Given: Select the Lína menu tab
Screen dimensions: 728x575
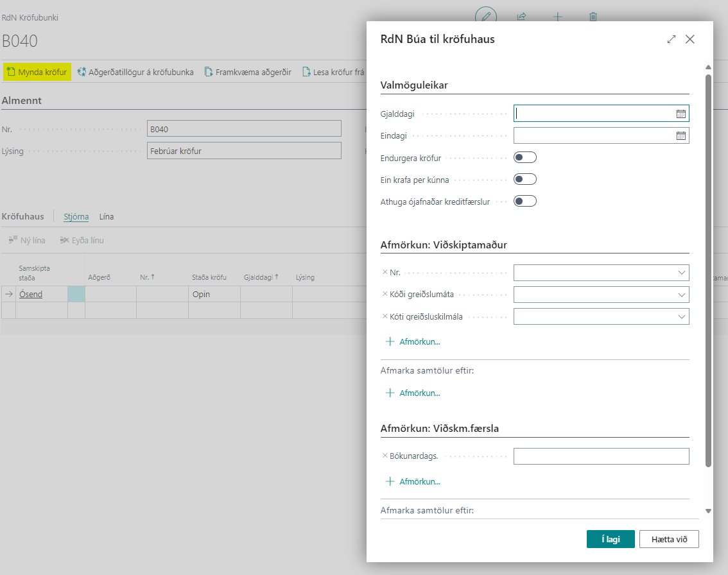Looking at the screenshot, I should coord(107,217).
